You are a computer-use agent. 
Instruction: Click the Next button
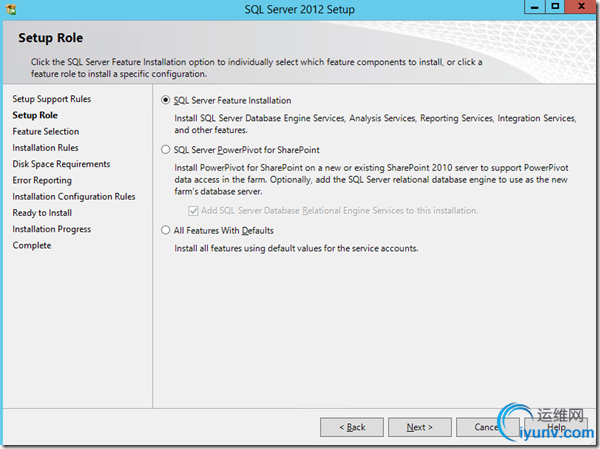click(420, 427)
